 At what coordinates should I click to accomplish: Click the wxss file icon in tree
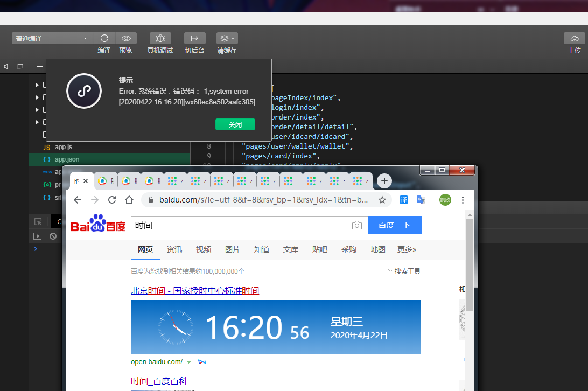47,172
